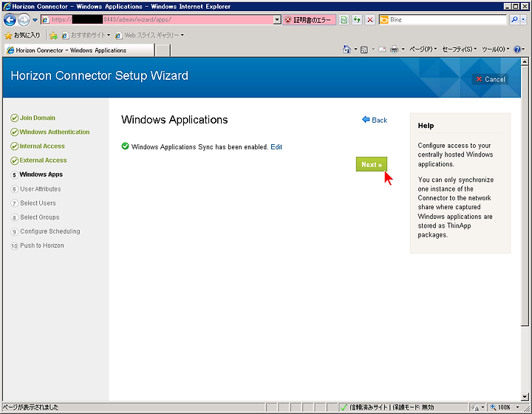Click the Home button dropdown arrow
Image resolution: width=532 pixels, height=414 pixels.
[x=355, y=50]
